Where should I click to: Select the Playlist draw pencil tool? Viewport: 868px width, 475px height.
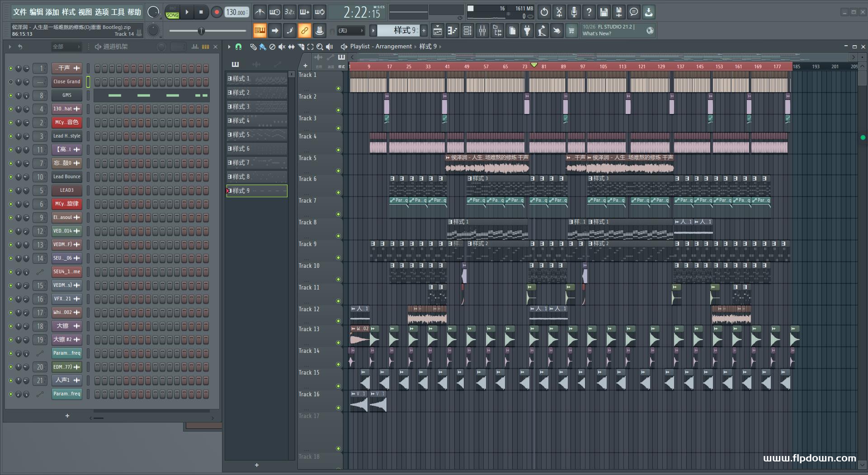(x=253, y=47)
